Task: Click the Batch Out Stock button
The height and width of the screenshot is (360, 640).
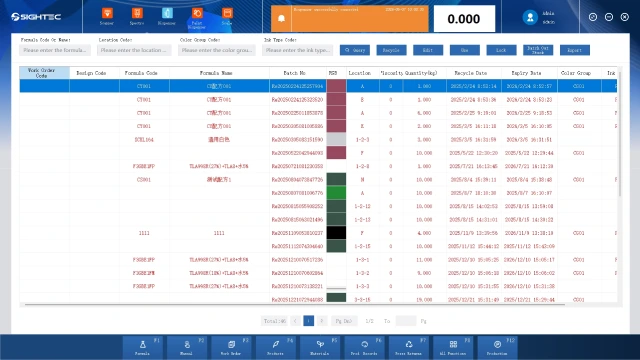Action: tap(538, 50)
